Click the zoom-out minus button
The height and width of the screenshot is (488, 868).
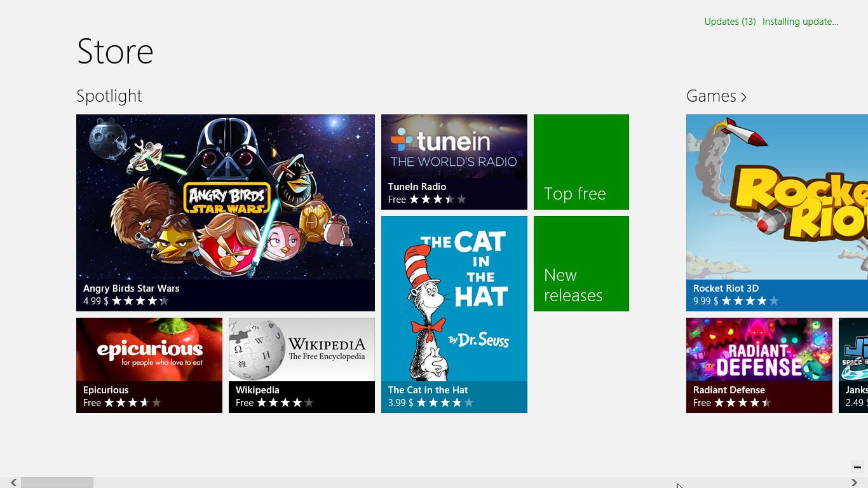click(x=857, y=467)
